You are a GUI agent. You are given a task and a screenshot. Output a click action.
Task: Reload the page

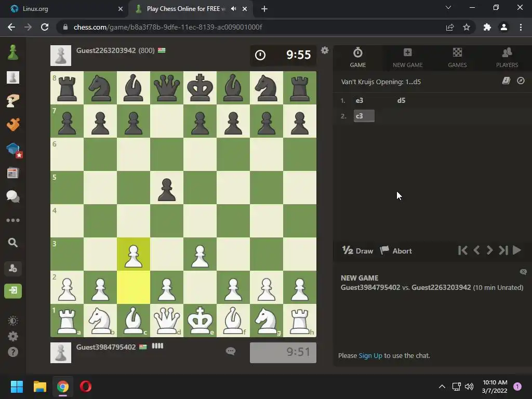[x=45, y=27]
